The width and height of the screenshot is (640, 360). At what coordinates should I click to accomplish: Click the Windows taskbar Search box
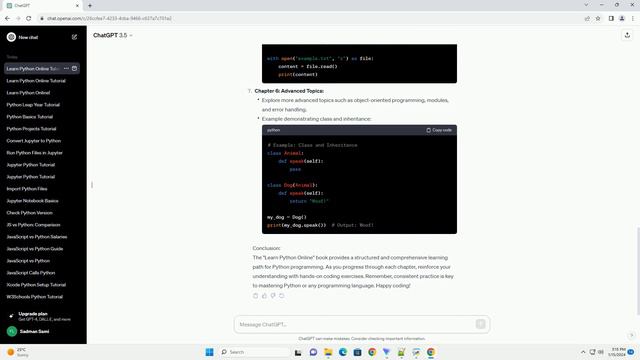255,352
